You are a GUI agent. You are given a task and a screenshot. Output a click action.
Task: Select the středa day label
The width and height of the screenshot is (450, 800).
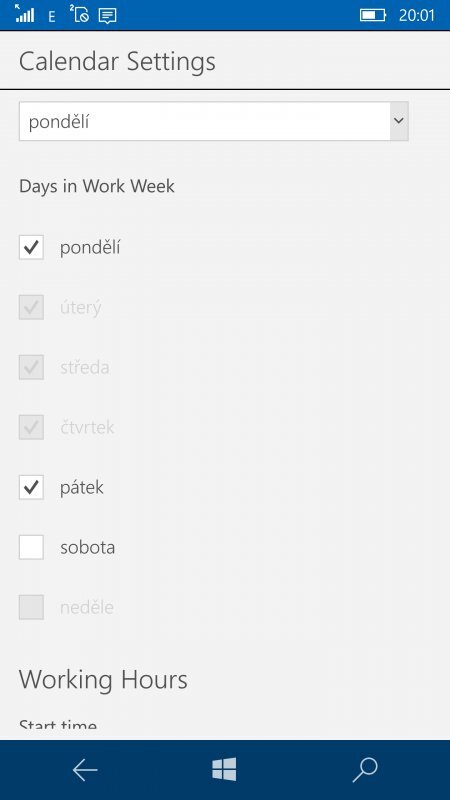click(85, 368)
